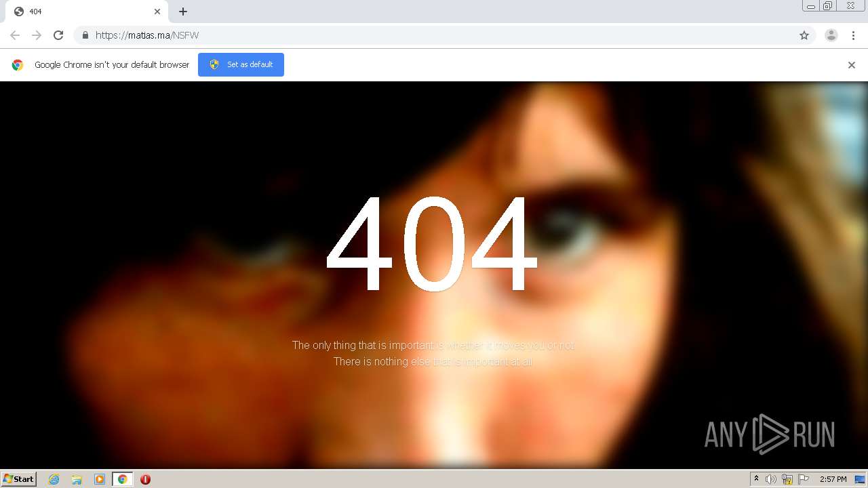This screenshot has height=488, width=868.
Task: Dismiss the default browser notification bar
Action: (x=852, y=65)
